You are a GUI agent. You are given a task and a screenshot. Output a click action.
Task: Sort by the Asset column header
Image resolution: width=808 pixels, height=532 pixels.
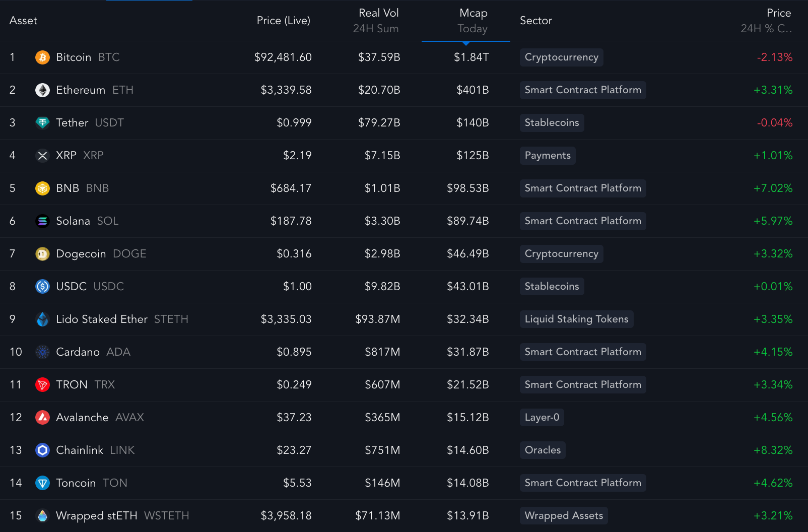click(x=23, y=21)
